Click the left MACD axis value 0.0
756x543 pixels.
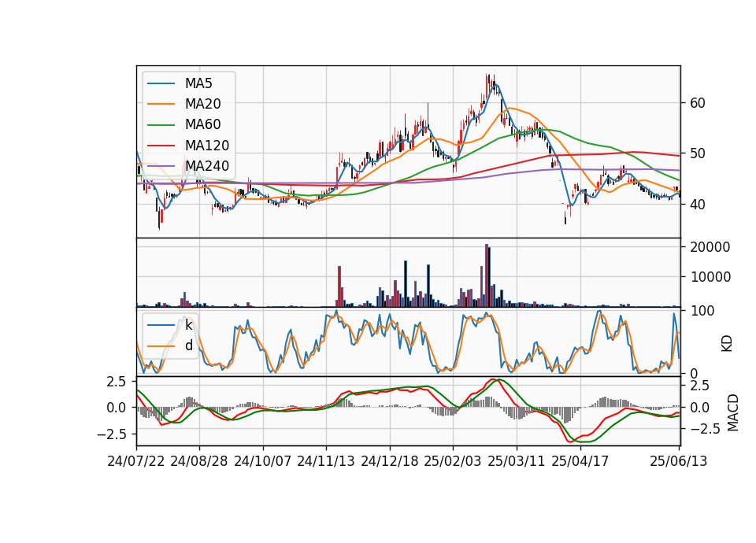click(117, 408)
